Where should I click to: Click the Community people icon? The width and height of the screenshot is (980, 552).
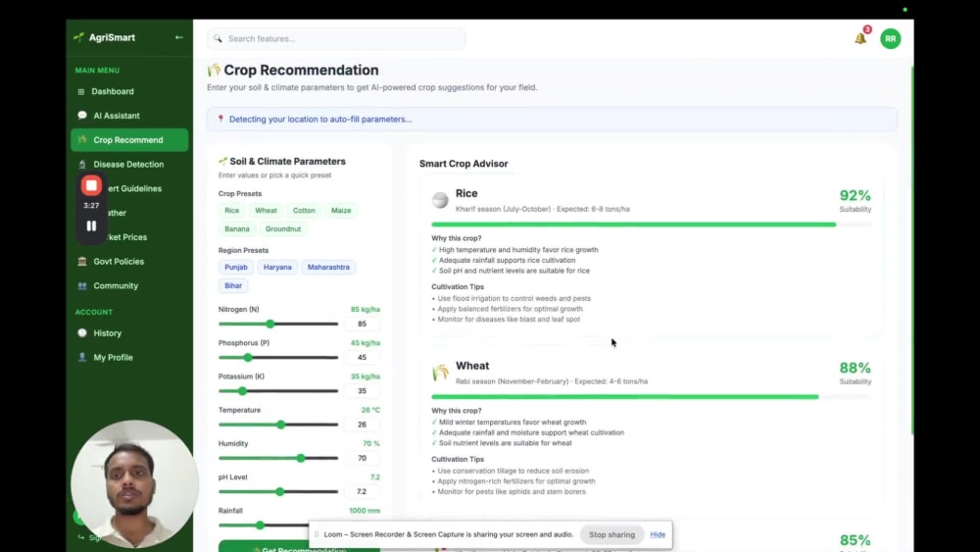[82, 285]
